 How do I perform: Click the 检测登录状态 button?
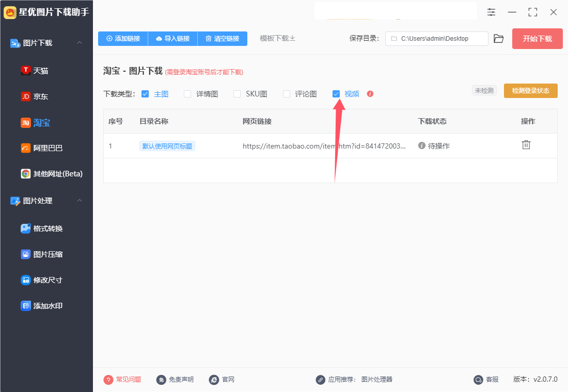[530, 91]
